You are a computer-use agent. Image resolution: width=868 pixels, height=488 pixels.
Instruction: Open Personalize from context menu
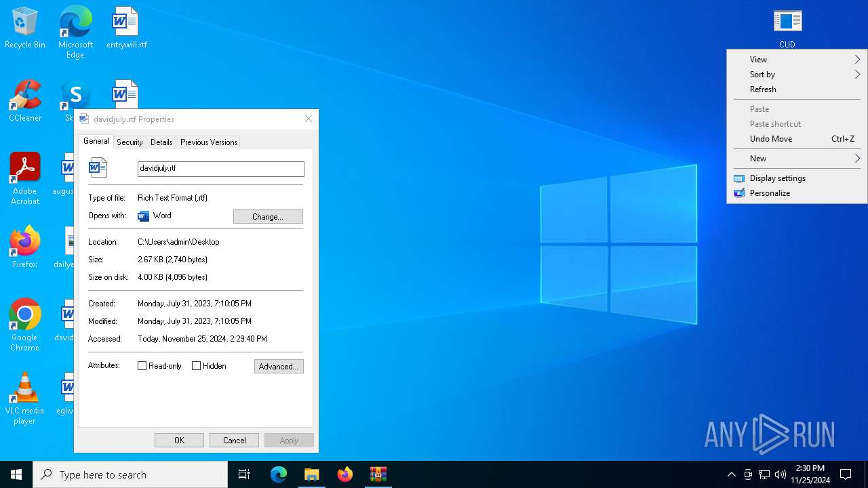(x=797, y=193)
